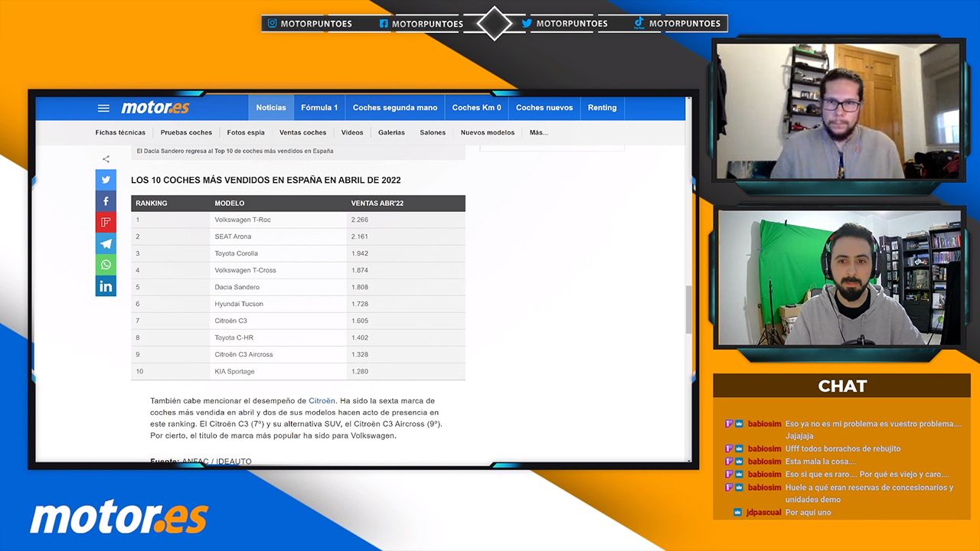Open the Coches nuevos tab
This screenshot has width=980, height=551.
[x=544, y=108]
